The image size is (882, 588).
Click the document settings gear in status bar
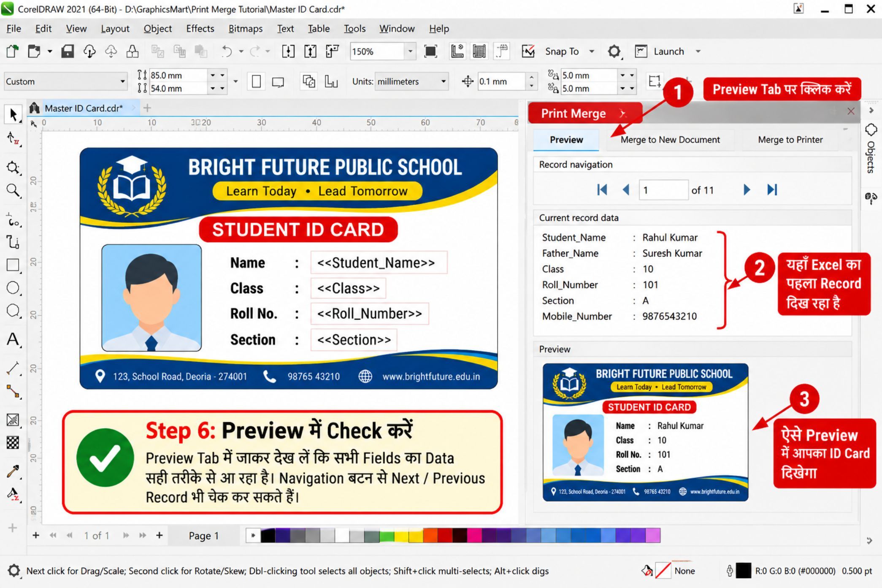pos(14,571)
